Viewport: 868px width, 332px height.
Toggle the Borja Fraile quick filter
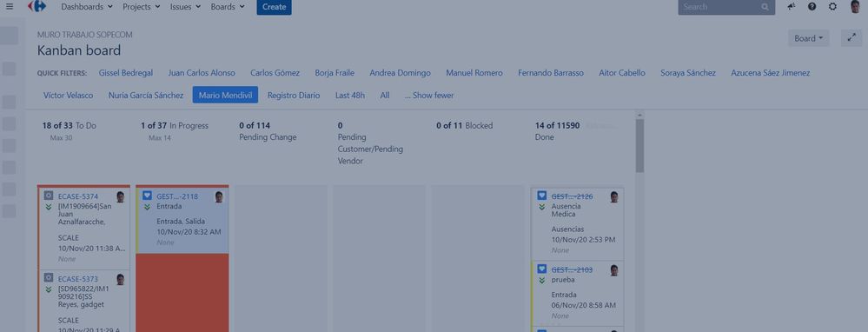click(335, 73)
